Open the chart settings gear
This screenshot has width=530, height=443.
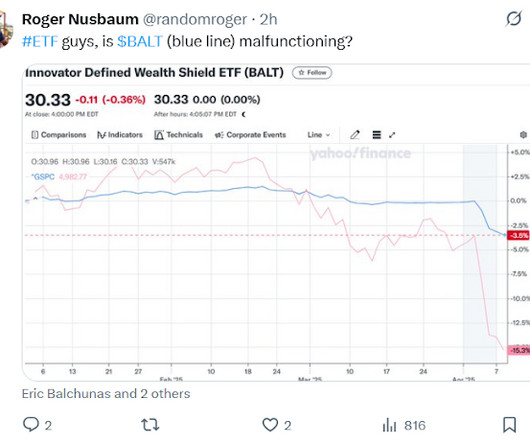(523, 135)
